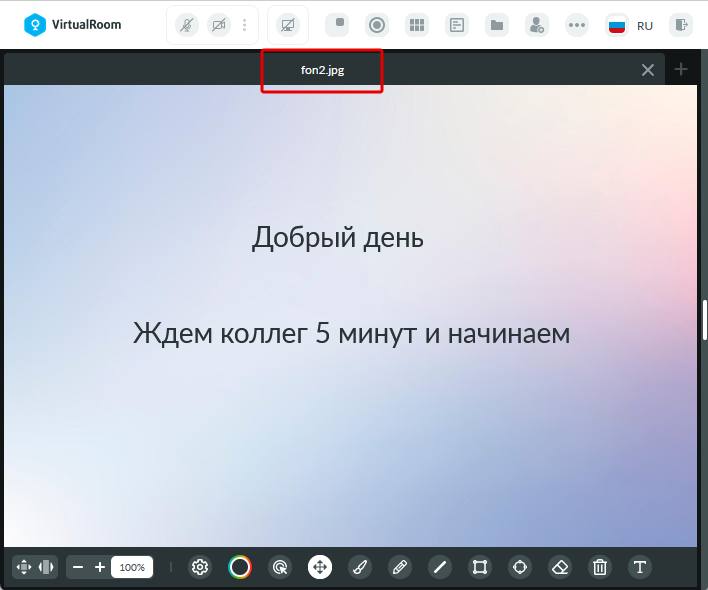Select the eraser tool
708x590 pixels.
pos(560,567)
